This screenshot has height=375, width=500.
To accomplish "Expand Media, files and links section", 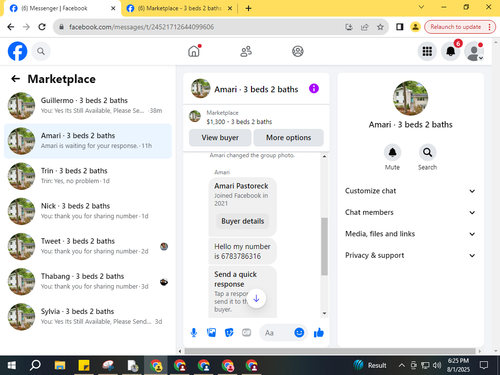I will (410, 234).
